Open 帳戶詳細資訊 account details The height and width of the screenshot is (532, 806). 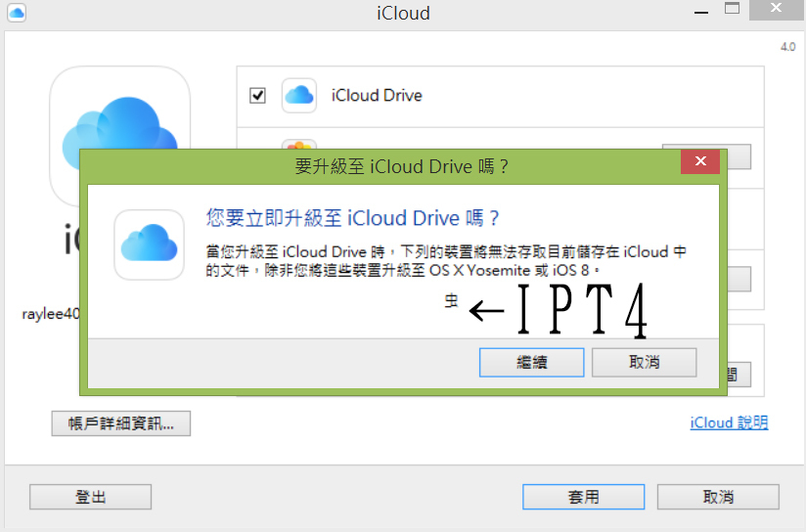[x=120, y=423]
